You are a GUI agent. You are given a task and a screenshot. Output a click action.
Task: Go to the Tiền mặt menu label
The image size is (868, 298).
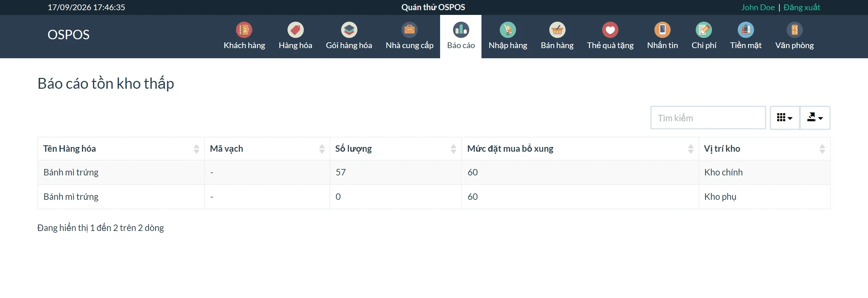[x=746, y=45]
